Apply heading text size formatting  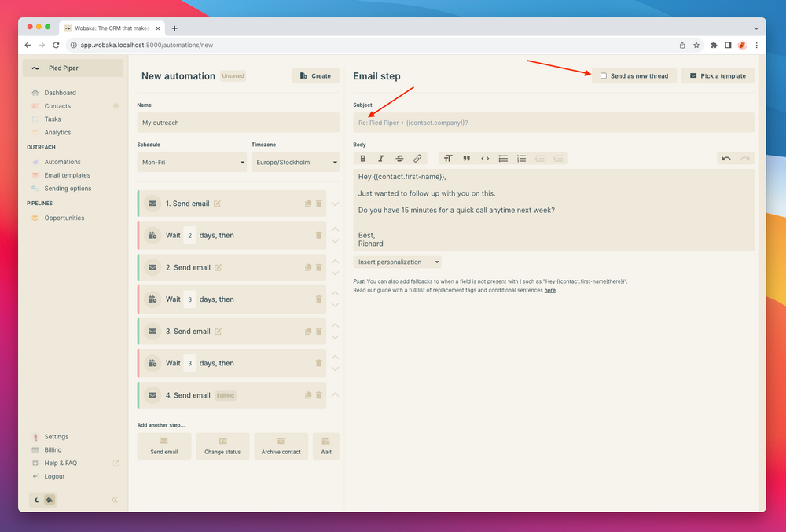point(448,158)
